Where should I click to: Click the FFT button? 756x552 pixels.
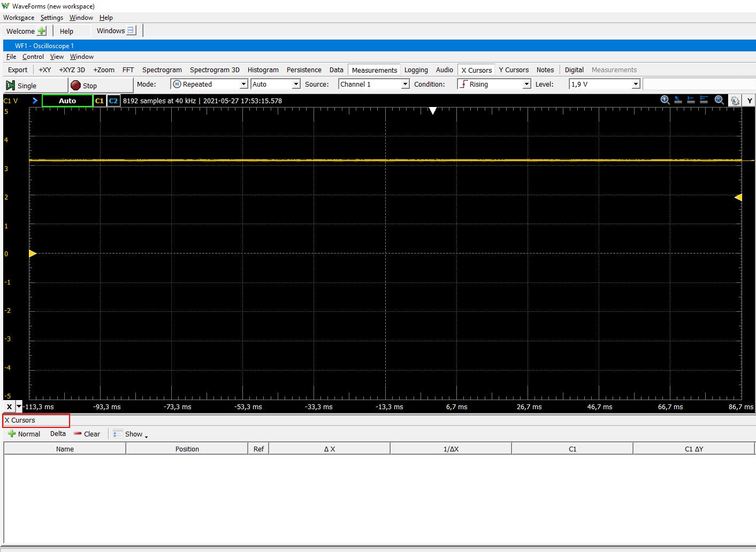tap(128, 70)
